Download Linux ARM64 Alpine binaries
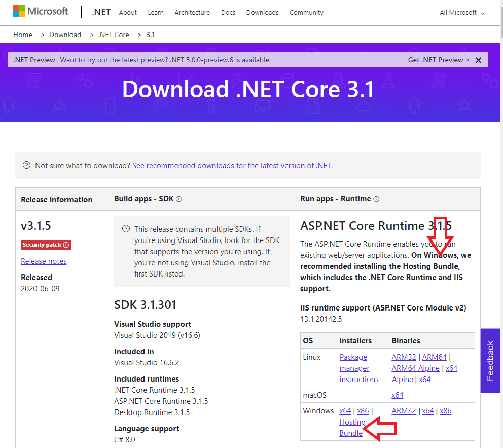The image size is (503, 448). [415, 368]
